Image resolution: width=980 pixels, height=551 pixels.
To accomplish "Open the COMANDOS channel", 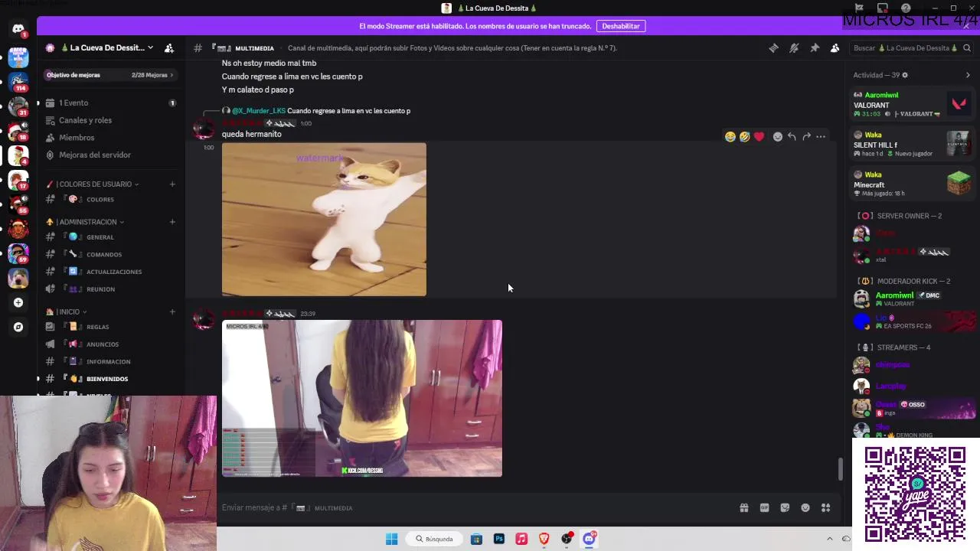I will (x=111, y=254).
